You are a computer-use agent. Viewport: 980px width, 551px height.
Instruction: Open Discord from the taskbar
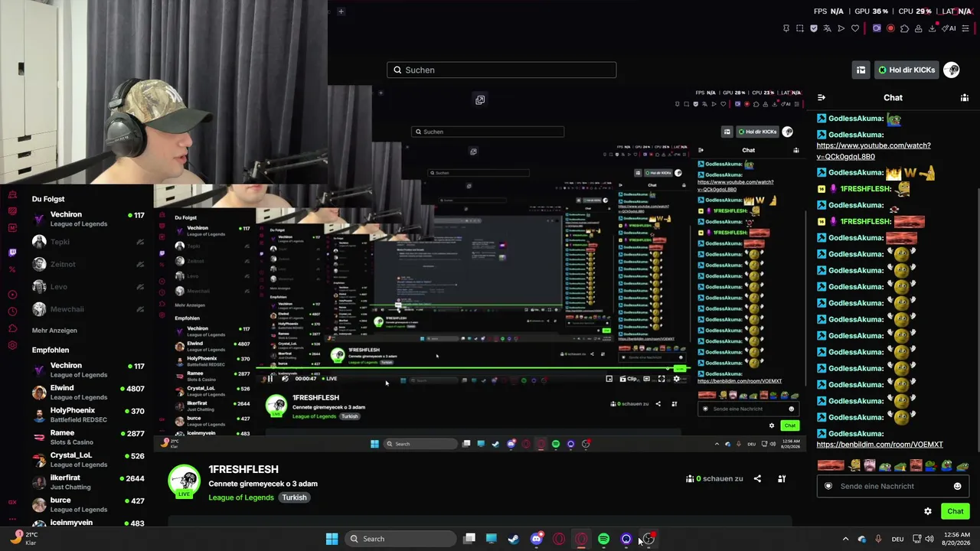click(536, 539)
